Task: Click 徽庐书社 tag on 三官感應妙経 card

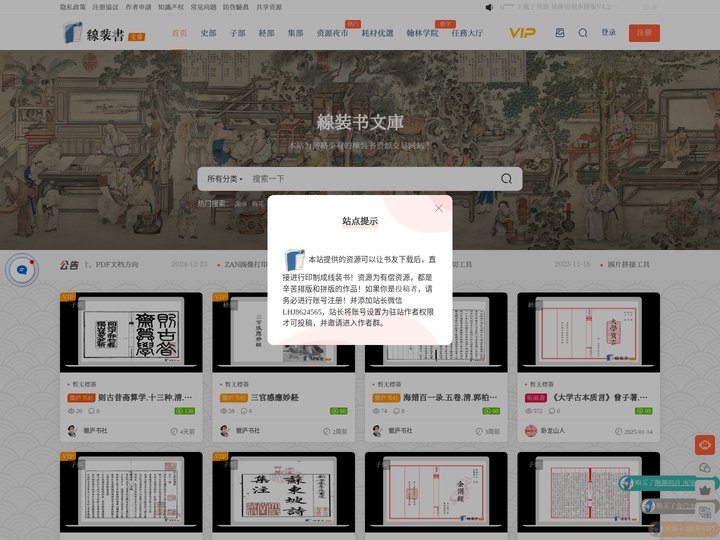Action: (234, 398)
